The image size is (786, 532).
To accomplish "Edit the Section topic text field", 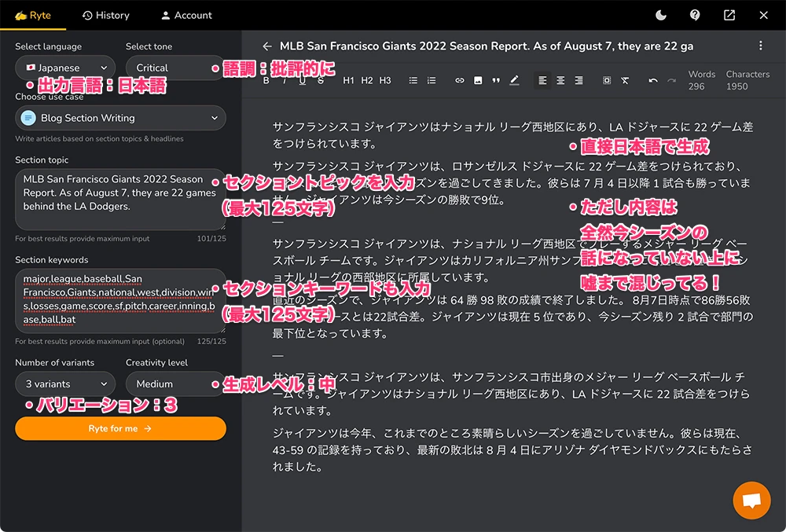I will pyautogui.click(x=120, y=200).
